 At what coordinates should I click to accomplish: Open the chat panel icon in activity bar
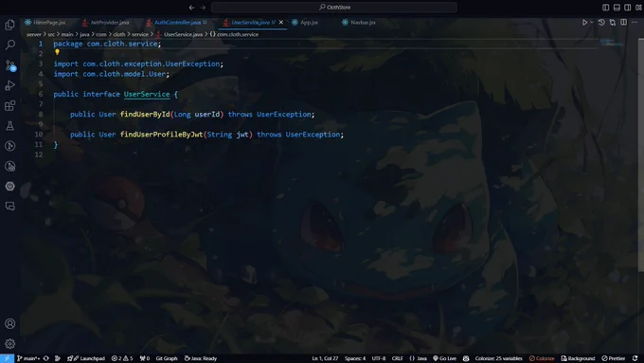(x=9, y=206)
